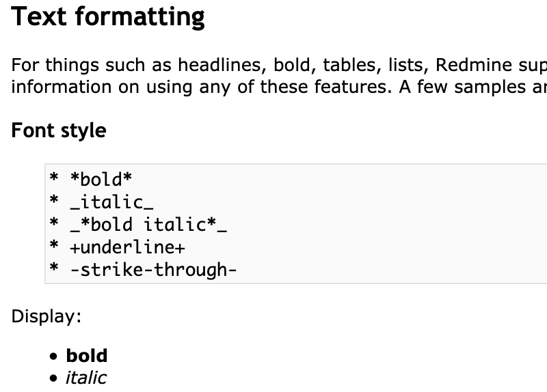Click the Font style subheading
This screenshot has width=547, height=392.
pyautogui.click(x=59, y=130)
